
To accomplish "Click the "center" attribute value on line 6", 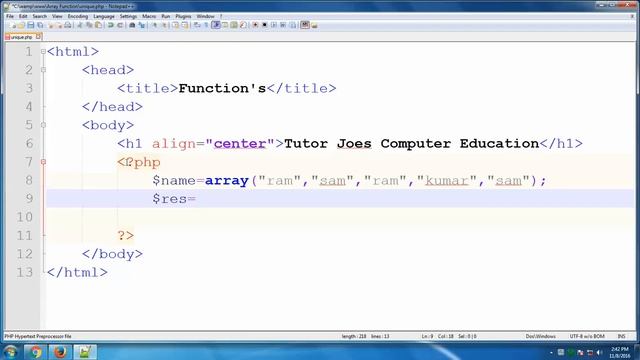I will (x=240, y=144).
